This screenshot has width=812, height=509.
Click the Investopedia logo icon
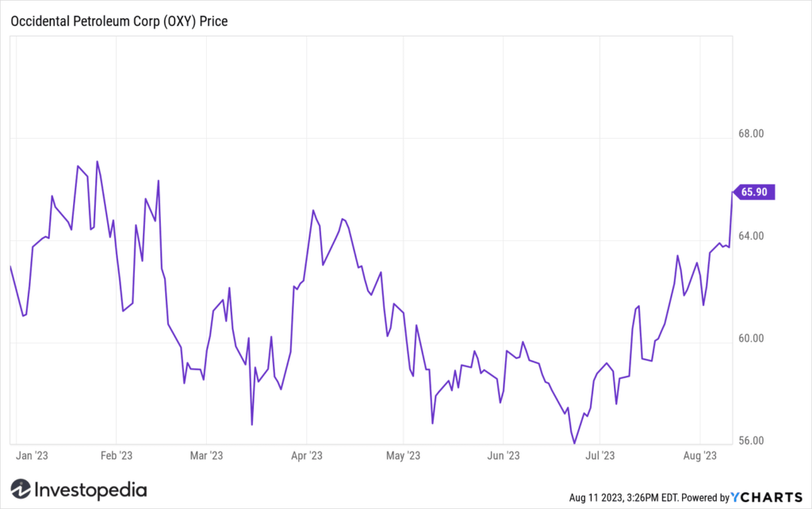pyautogui.click(x=21, y=489)
